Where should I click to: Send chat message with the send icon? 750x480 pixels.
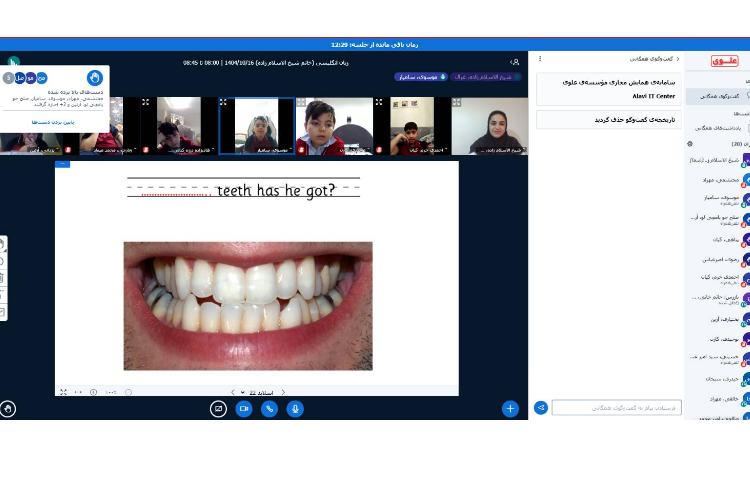coord(541,408)
